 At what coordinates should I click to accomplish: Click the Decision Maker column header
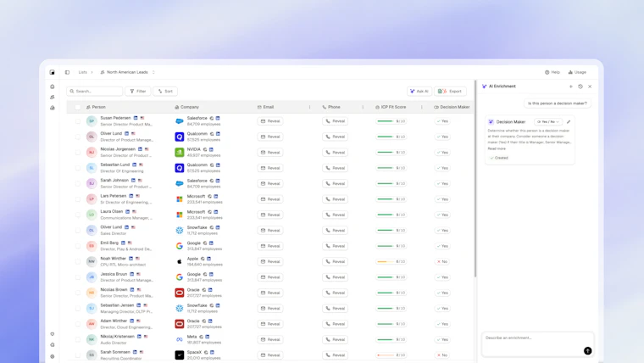click(x=452, y=108)
